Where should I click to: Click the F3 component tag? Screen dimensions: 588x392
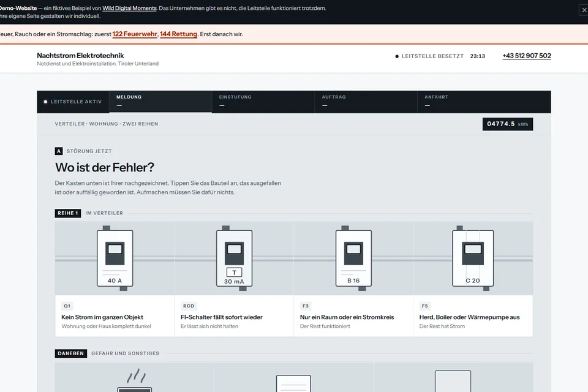pyautogui.click(x=305, y=306)
